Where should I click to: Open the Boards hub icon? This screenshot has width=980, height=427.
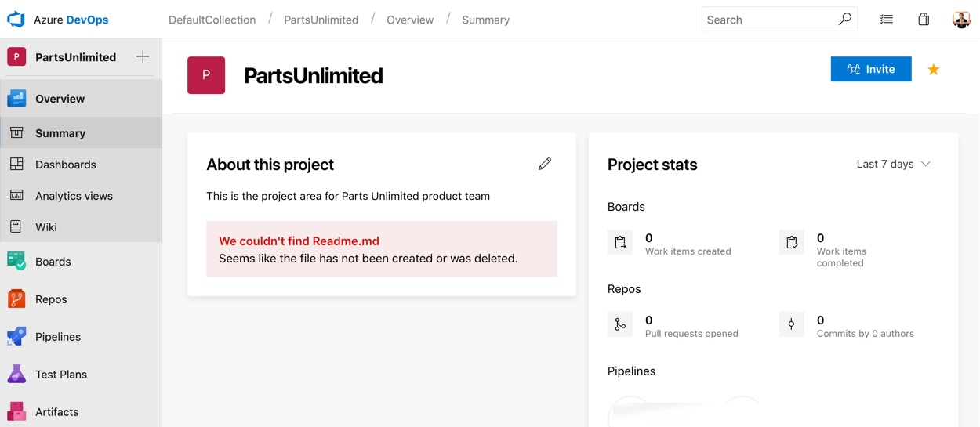[x=16, y=262]
